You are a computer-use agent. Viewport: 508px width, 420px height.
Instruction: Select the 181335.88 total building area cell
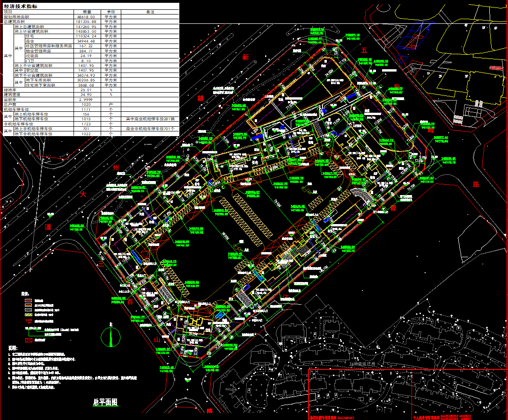[x=86, y=22]
